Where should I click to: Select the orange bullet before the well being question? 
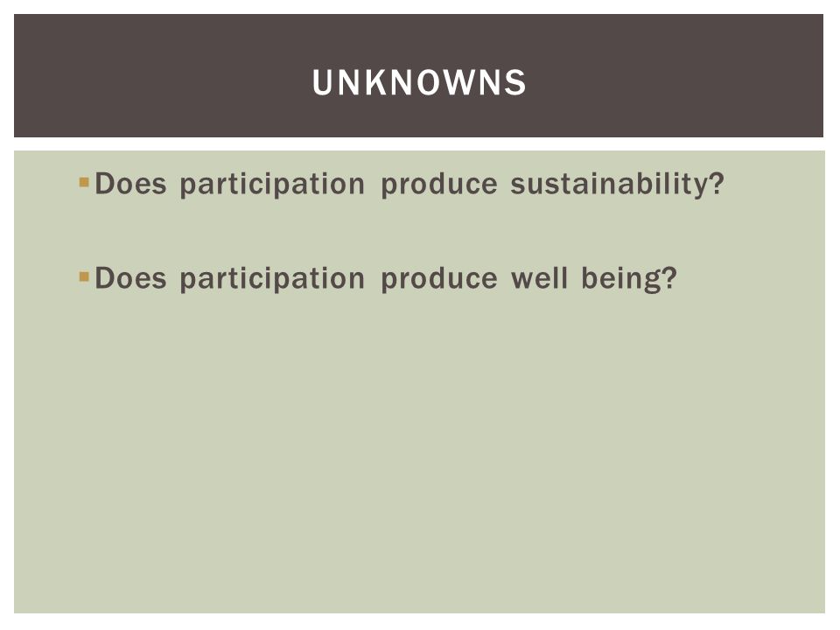84,277
